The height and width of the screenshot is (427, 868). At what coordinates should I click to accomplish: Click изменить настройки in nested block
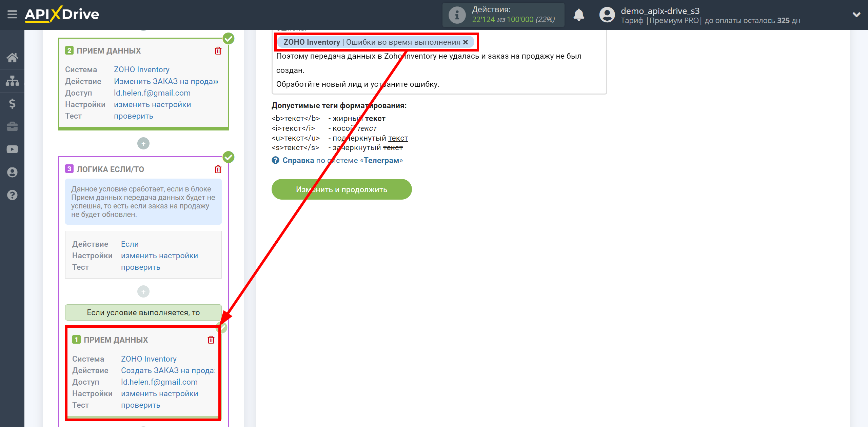coord(160,393)
